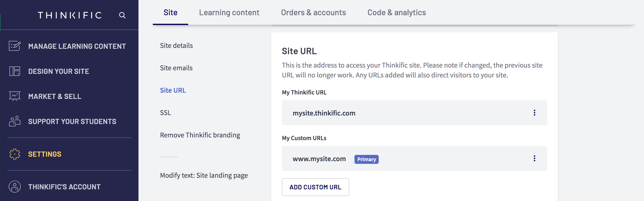Open options menu for mysite.thinkific.com
Viewport: 644px width, 201px height.
534,113
